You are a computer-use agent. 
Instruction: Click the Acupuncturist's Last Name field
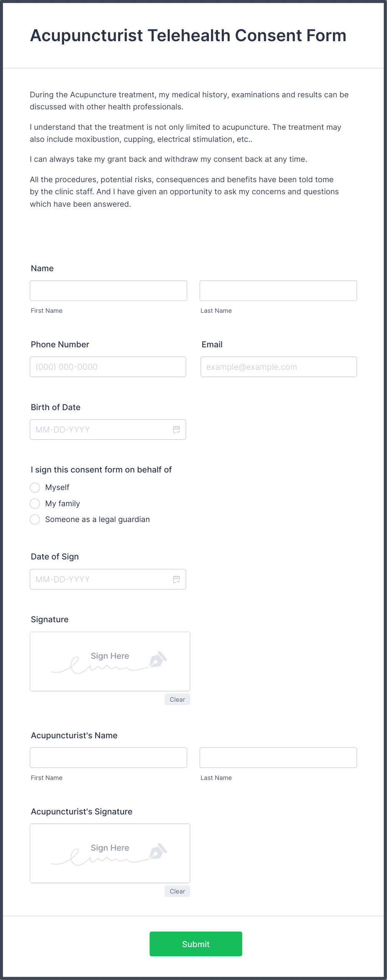[x=278, y=757]
